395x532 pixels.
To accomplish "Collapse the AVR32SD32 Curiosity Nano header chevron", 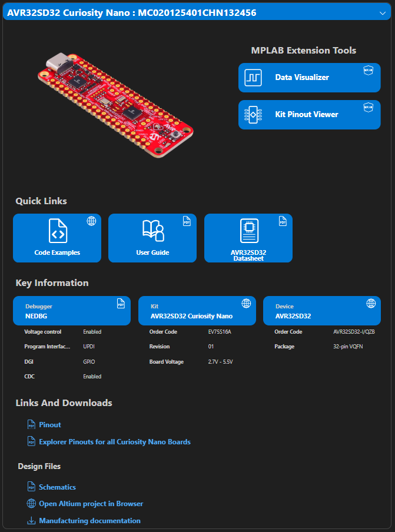I will tap(383, 13).
